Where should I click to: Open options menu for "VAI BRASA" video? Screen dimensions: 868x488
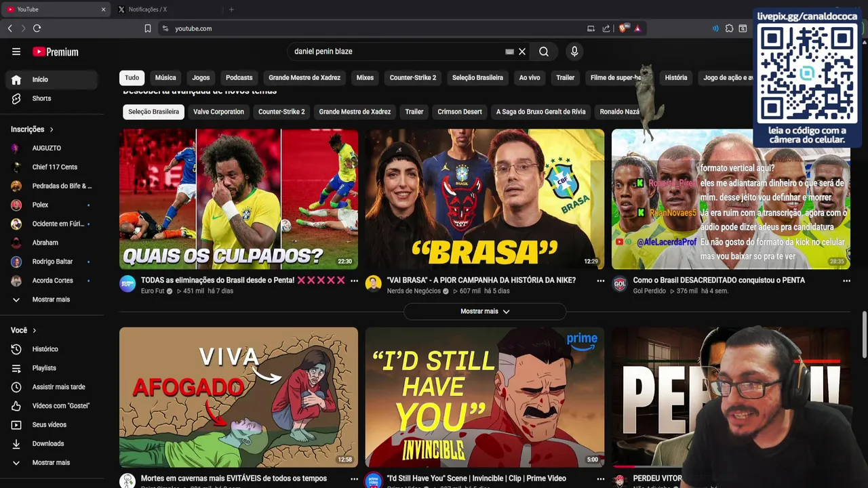(x=600, y=281)
